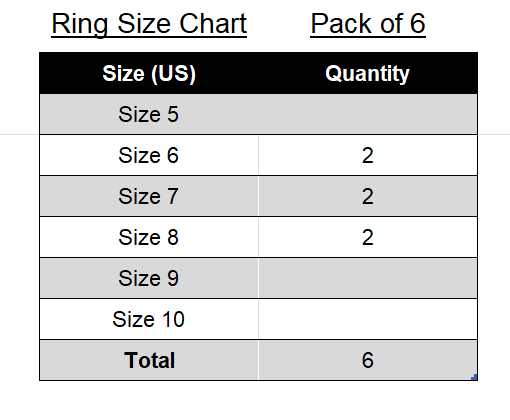Click the Pack of 6 heading
The image size is (510, 420).
click(368, 24)
